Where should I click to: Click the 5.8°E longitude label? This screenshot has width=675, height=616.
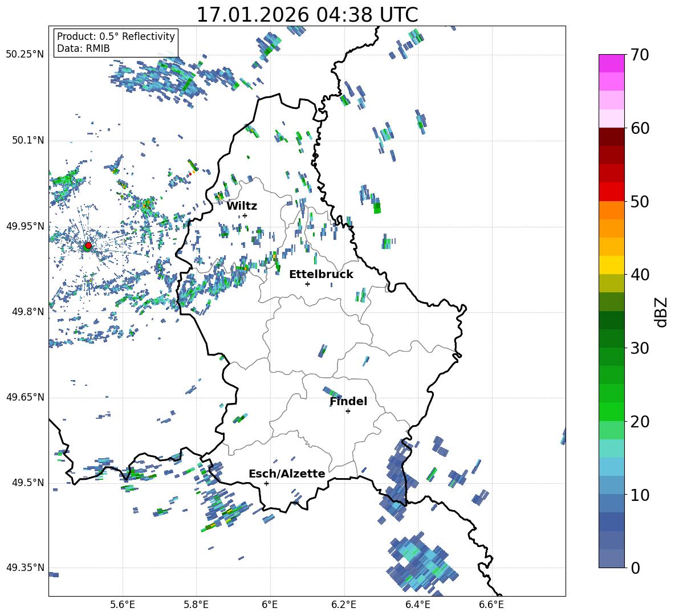[x=196, y=605]
